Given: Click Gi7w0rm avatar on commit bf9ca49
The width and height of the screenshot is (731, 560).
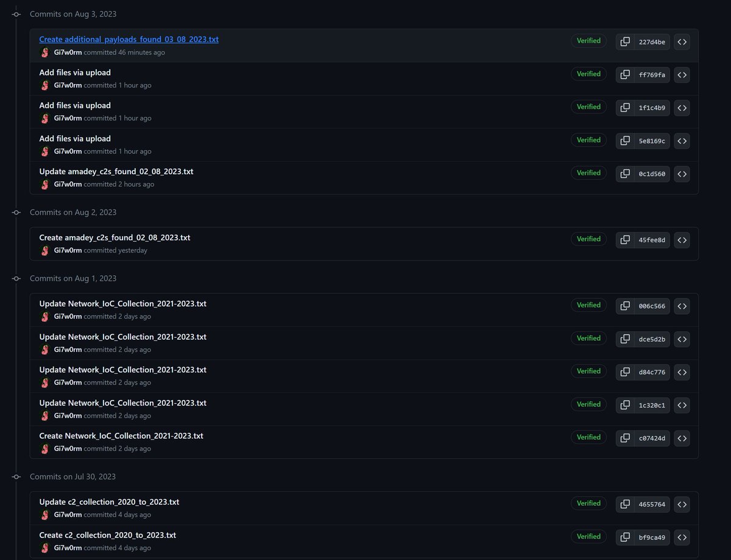Looking at the screenshot, I should tap(44, 548).
